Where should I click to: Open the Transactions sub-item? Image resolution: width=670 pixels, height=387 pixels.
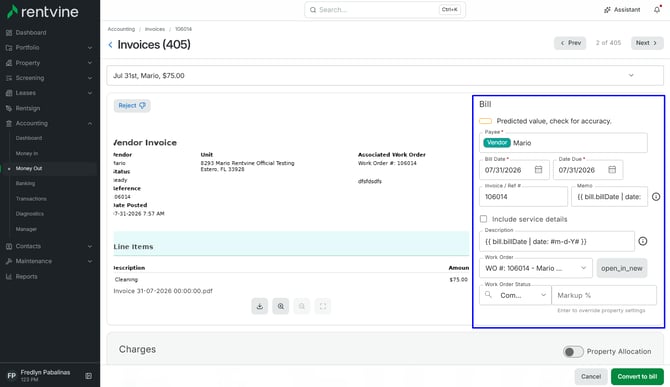pos(31,199)
